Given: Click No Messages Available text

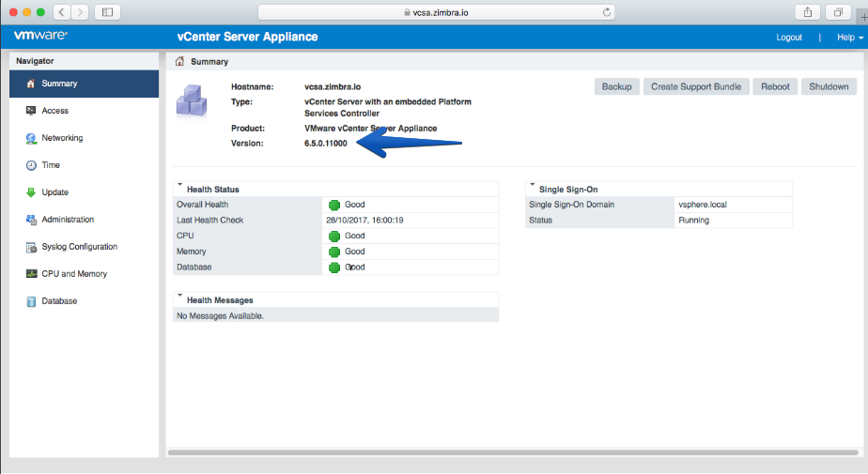Looking at the screenshot, I should (x=220, y=315).
